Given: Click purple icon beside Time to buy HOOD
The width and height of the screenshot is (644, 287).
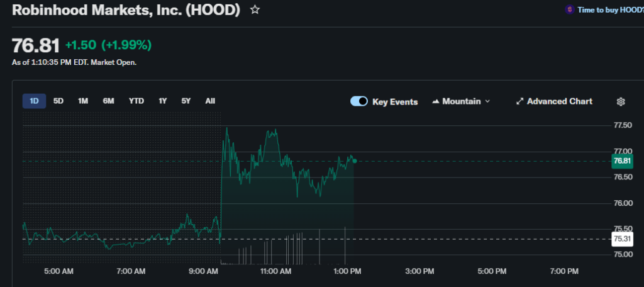Looking at the screenshot, I should click(569, 9).
